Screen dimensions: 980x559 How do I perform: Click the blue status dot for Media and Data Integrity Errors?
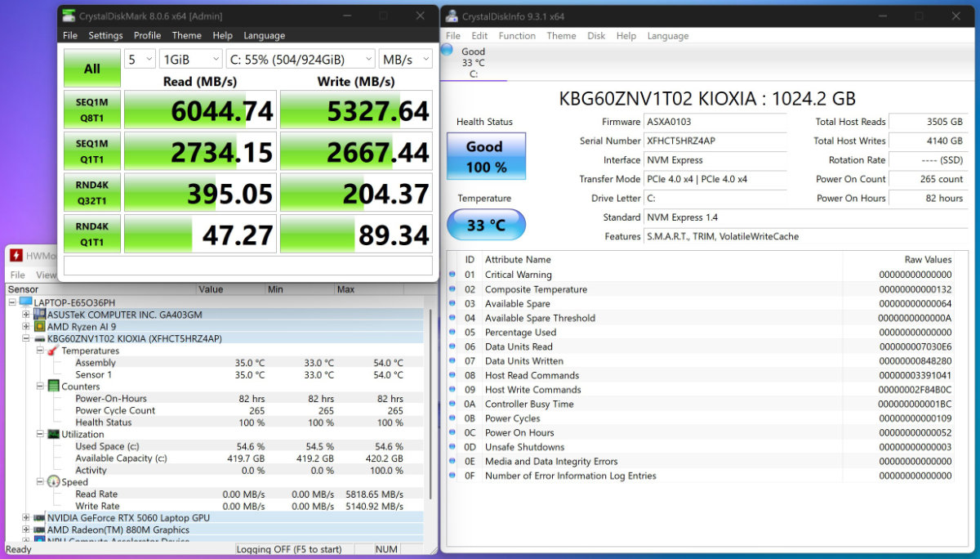[x=452, y=461]
